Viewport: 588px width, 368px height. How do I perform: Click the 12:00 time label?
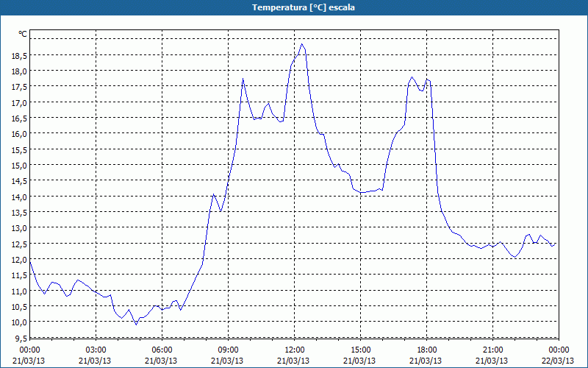click(295, 350)
